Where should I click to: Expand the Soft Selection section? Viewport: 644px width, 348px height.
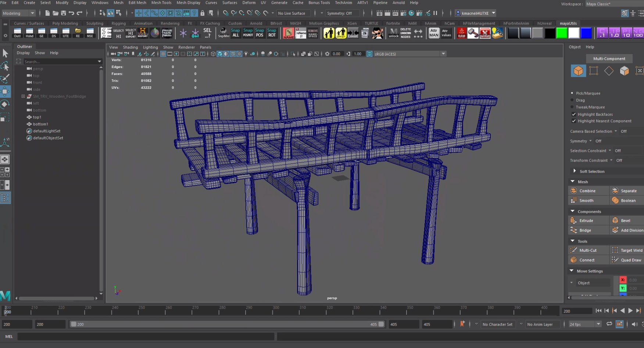(575, 171)
